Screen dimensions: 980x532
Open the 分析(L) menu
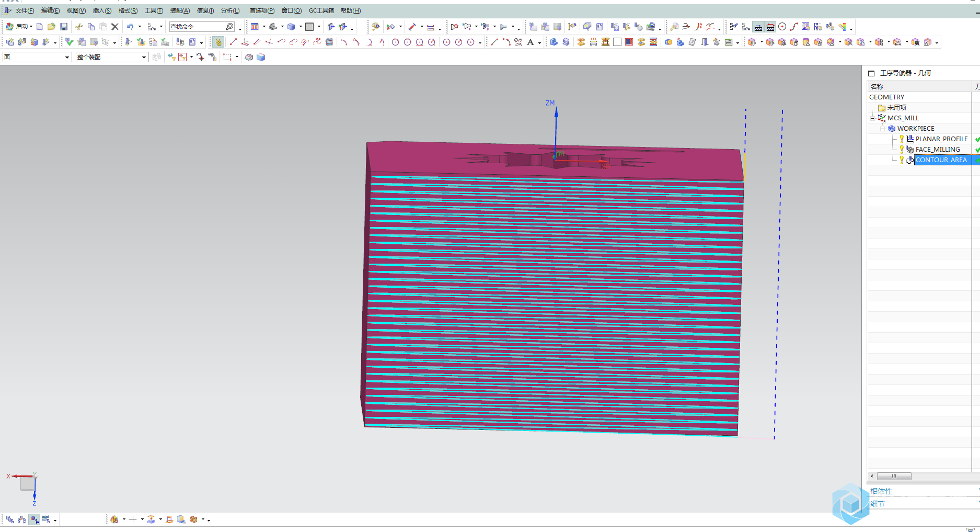pos(230,10)
